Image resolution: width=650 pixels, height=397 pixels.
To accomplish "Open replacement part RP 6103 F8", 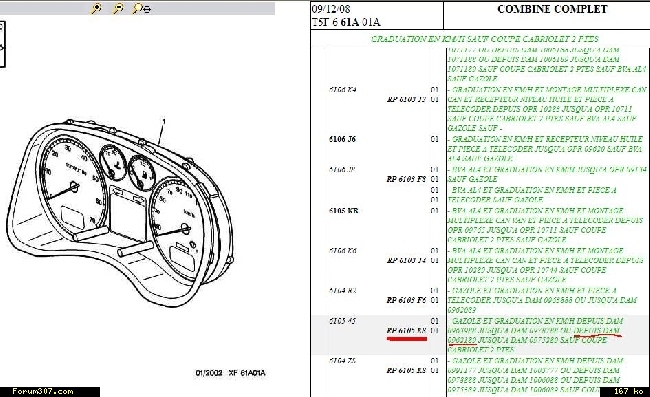I will pyautogui.click(x=406, y=179).
